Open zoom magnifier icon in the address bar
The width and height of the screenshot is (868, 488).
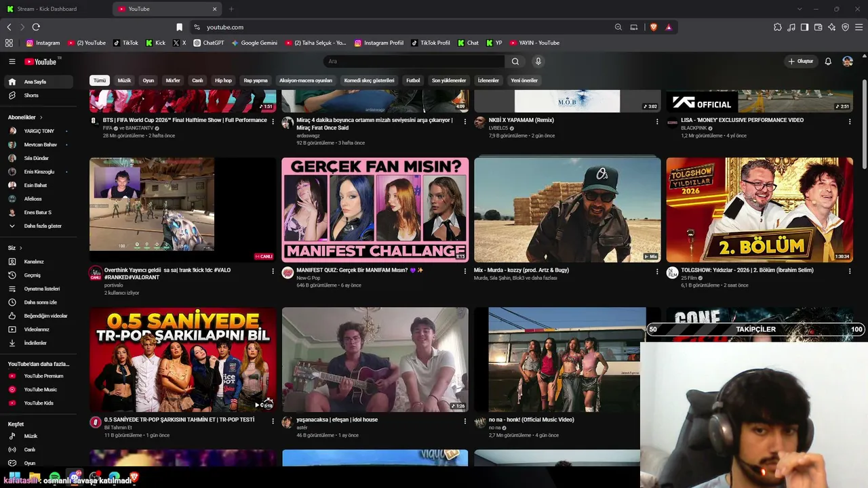[x=618, y=27]
